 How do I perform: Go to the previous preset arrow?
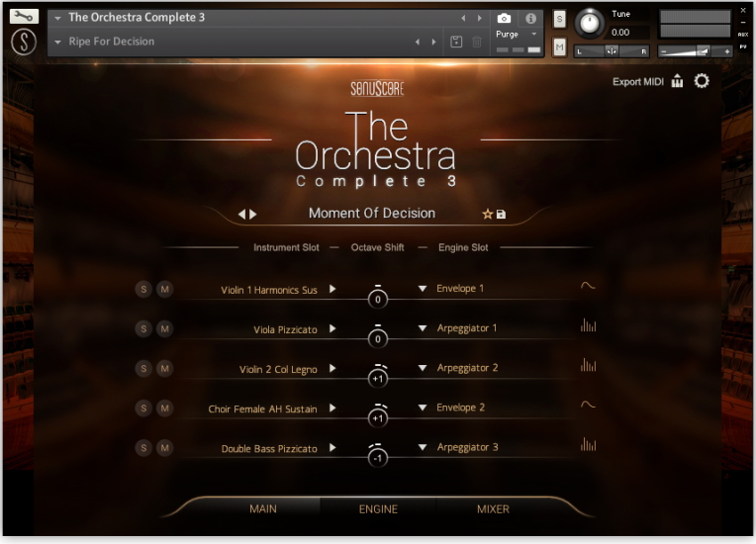[242, 214]
